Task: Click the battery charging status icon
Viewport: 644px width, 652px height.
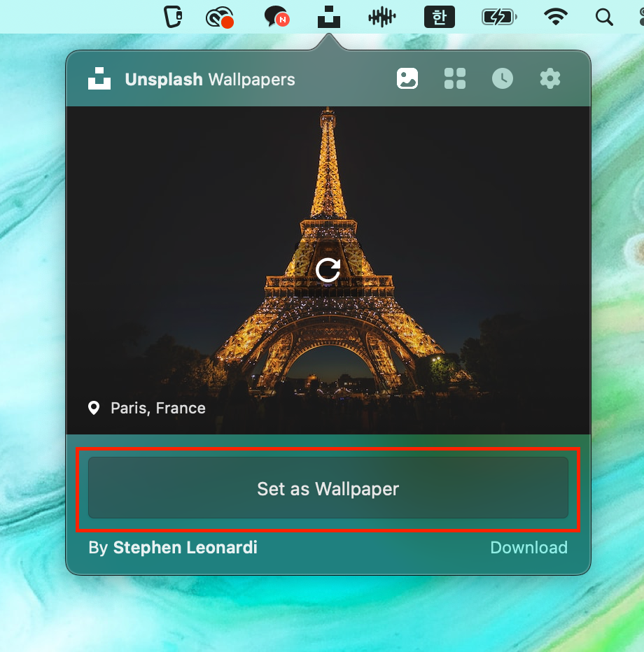Action: [x=499, y=17]
